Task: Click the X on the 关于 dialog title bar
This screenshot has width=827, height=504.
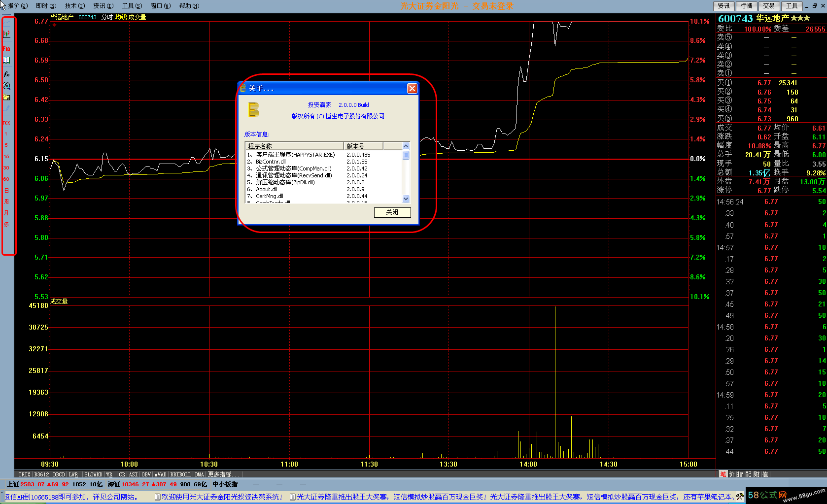Action: 412,88
